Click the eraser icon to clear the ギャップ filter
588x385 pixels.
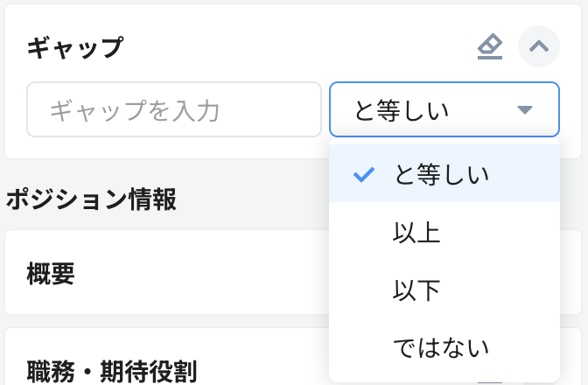pyautogui.click(x=490, y=47)
